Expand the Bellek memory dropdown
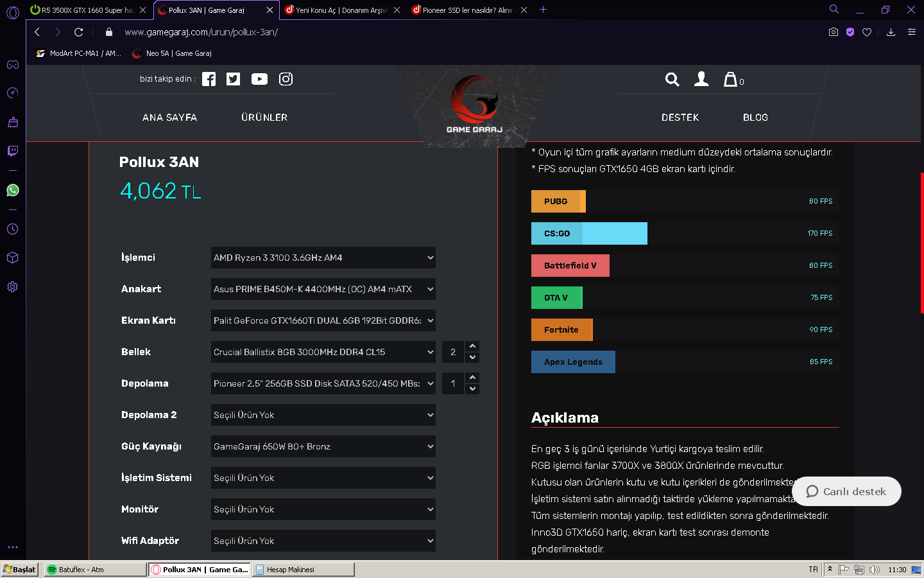 (x=323, y=352)
